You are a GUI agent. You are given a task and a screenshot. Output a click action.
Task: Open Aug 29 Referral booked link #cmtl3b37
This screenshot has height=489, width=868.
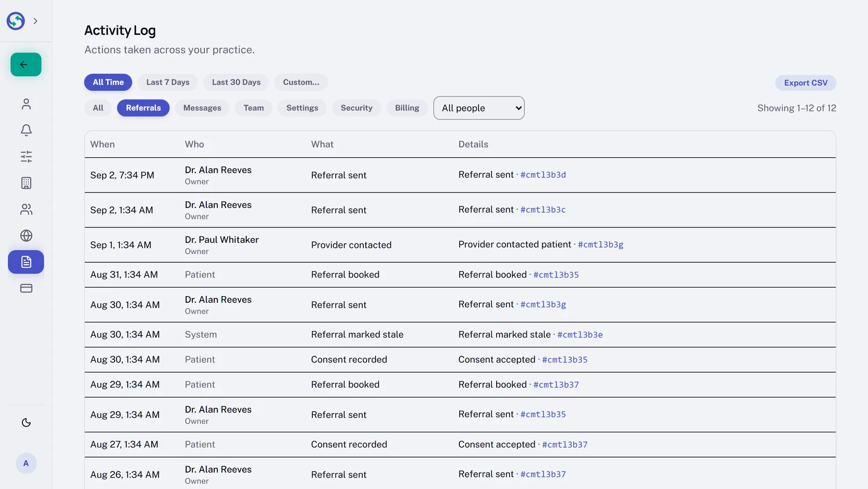[556, 385]
